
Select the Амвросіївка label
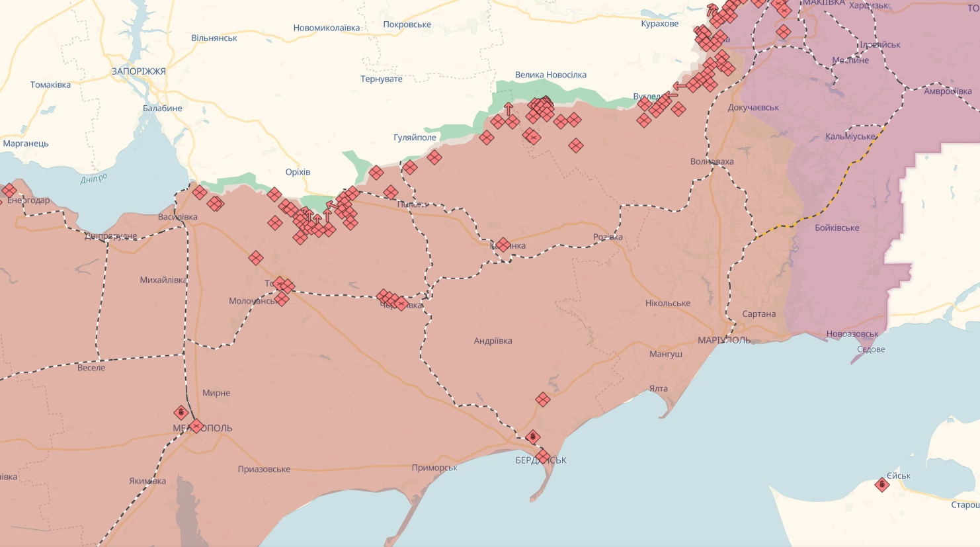click(948, 91)
